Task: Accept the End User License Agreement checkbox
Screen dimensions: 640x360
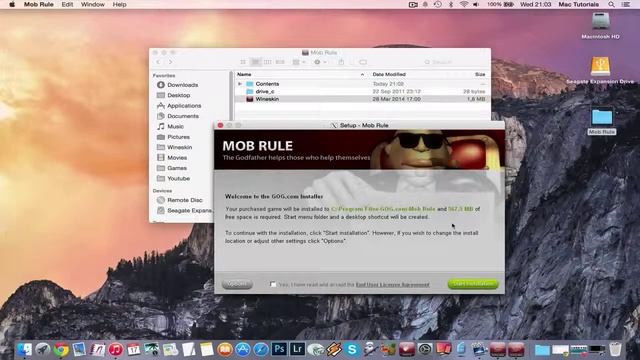Action: [x=273, y=284]
